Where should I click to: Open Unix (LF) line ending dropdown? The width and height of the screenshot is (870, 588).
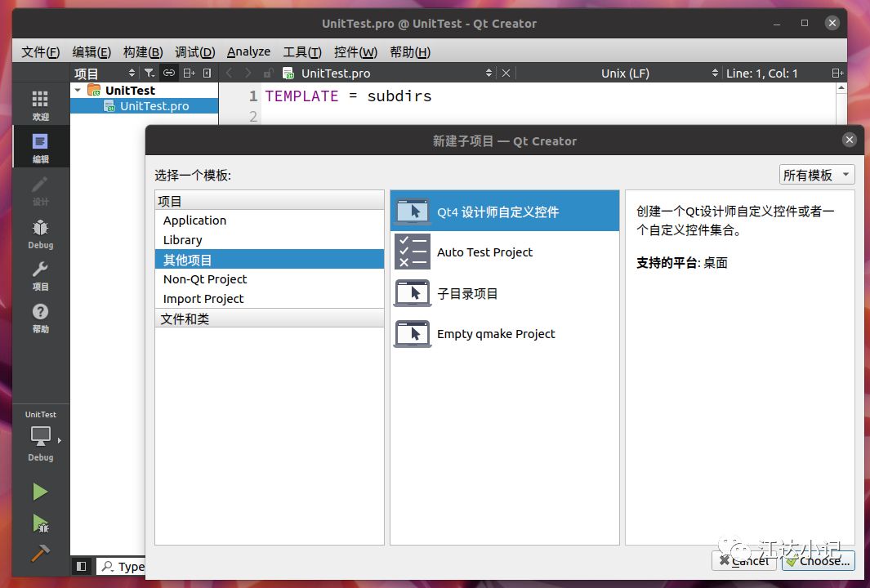coord(658,73)
